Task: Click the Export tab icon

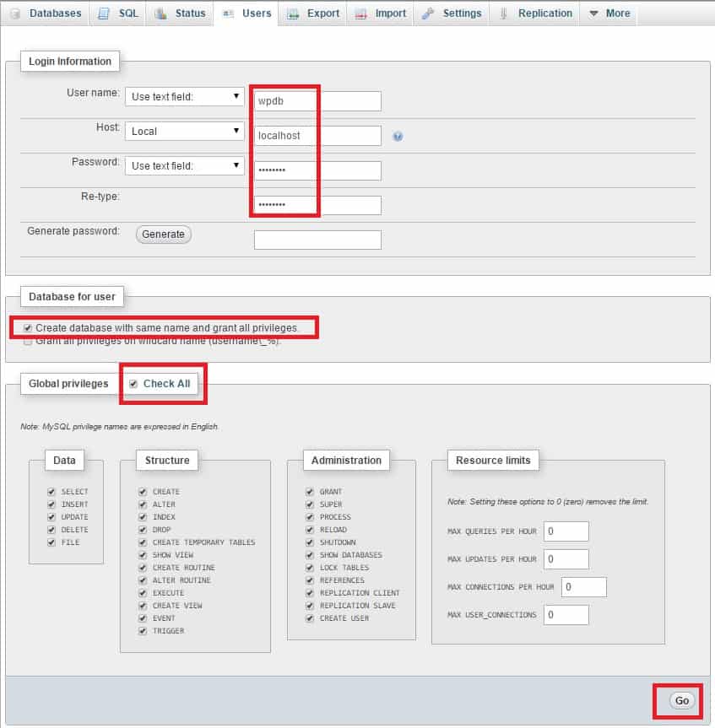Action: coord(293,13)
